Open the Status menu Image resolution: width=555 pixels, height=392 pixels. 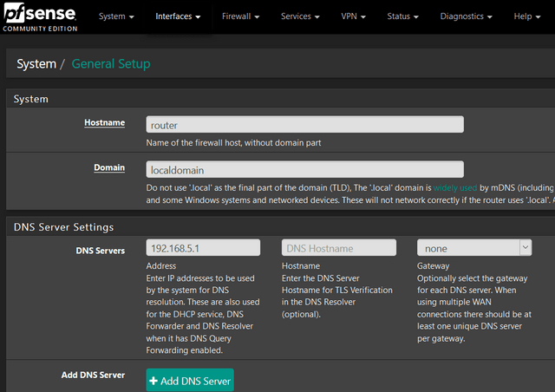(x=403, y=16)
